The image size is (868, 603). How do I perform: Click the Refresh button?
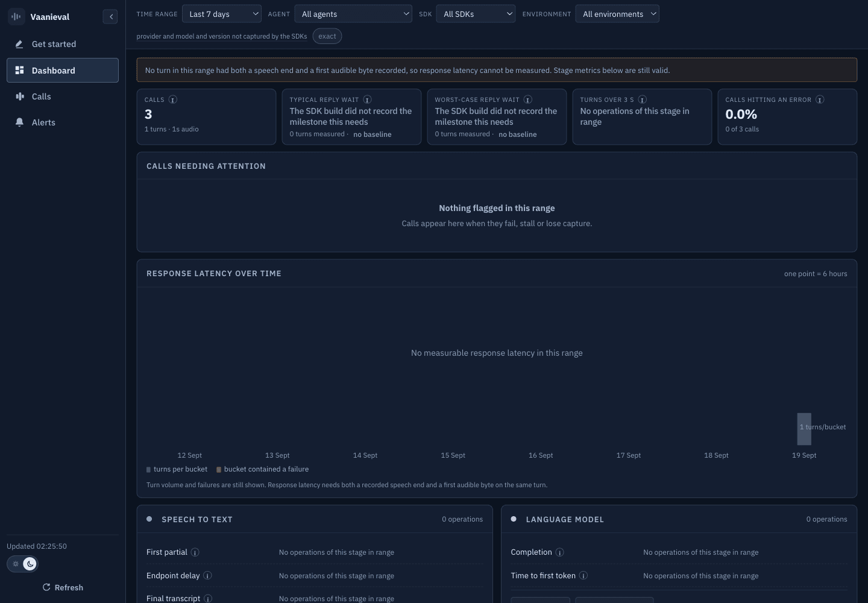click(63, 587)
